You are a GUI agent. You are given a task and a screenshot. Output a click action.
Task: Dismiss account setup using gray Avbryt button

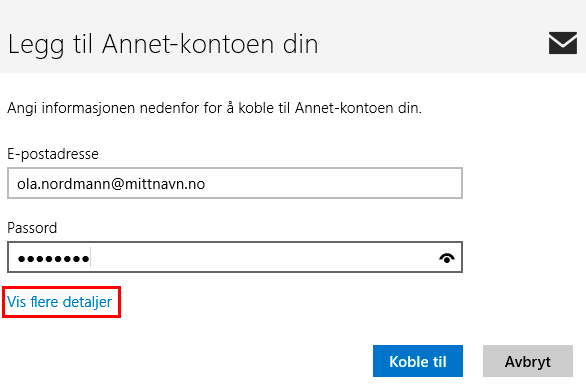coord(528,361)
